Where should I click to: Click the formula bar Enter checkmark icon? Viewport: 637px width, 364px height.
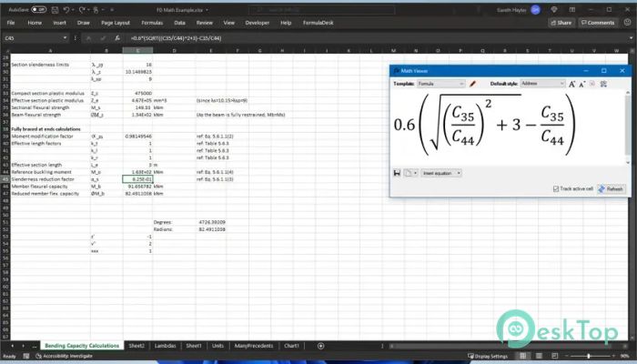(102, 38)
